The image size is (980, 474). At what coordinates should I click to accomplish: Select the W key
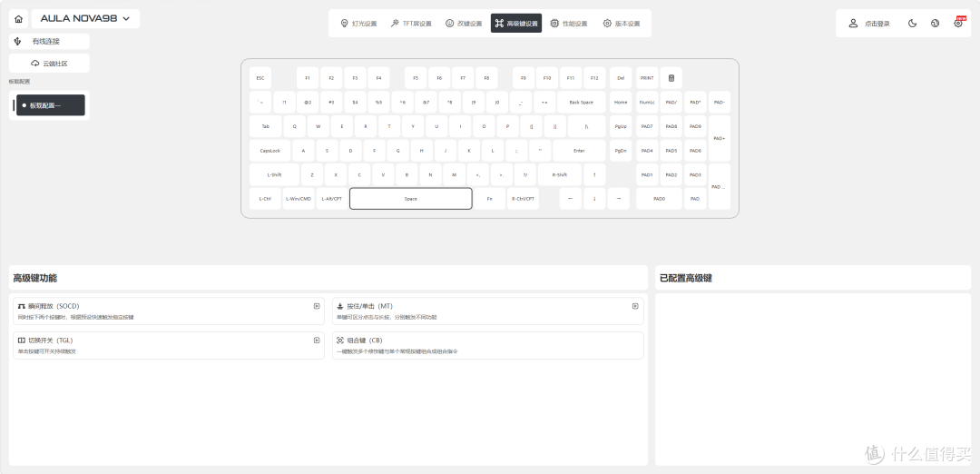(x=318, y=126)
